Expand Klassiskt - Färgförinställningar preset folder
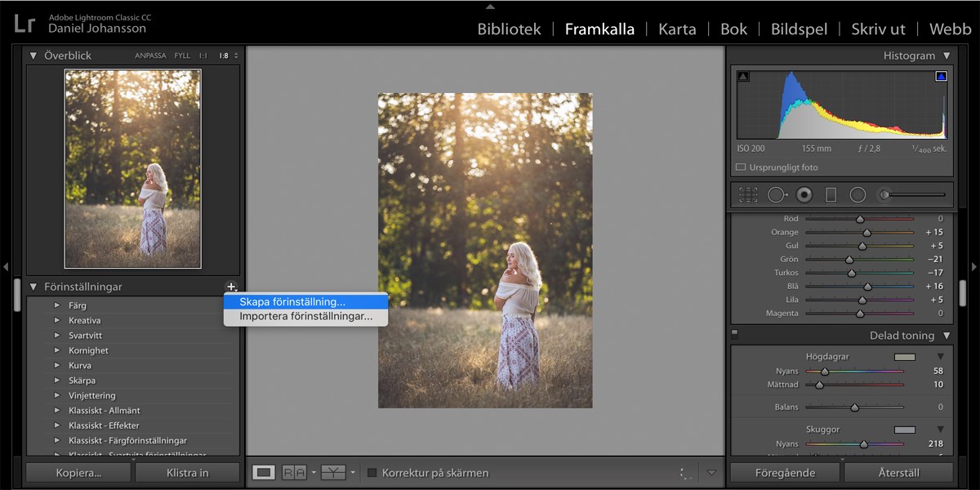The image size is (980, 490). tap(57, 440)
